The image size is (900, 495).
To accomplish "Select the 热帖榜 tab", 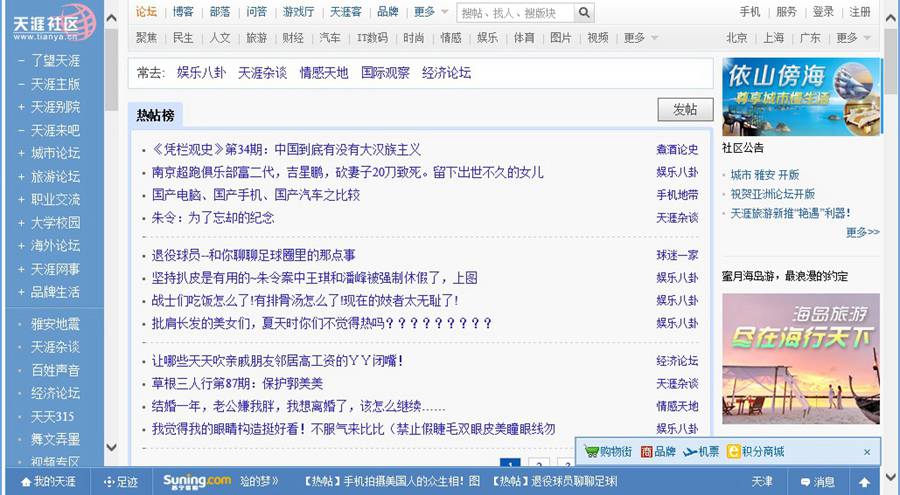I will point(155,115).
